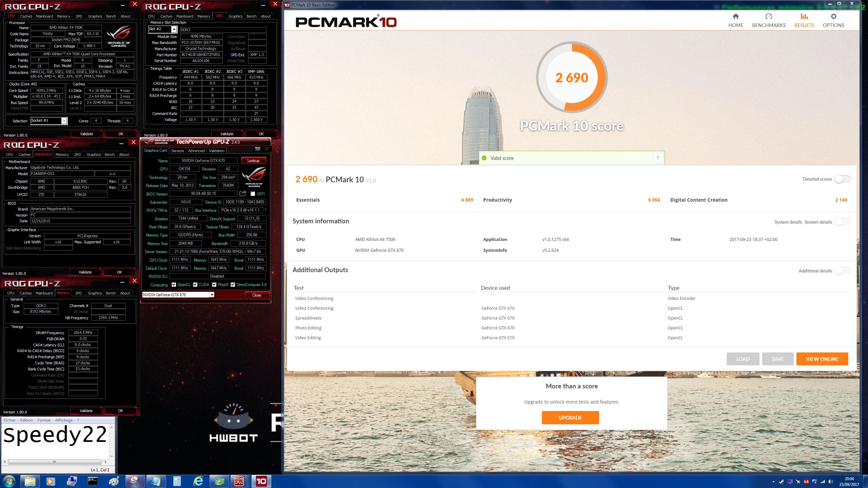Click the question mark next to Valid score

pyautogui.click(x=658, y=158)
